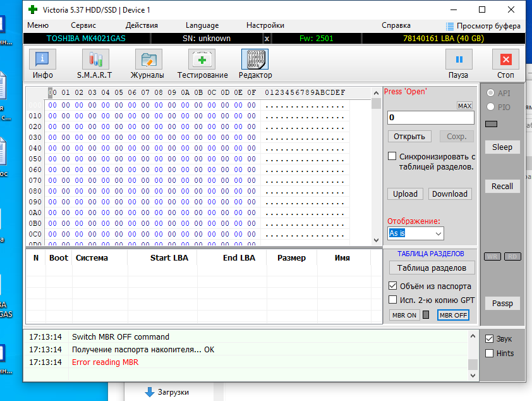Click the Sleep button
The height and width of the screenshot is (401, 532).
click(x=502, y=147)
